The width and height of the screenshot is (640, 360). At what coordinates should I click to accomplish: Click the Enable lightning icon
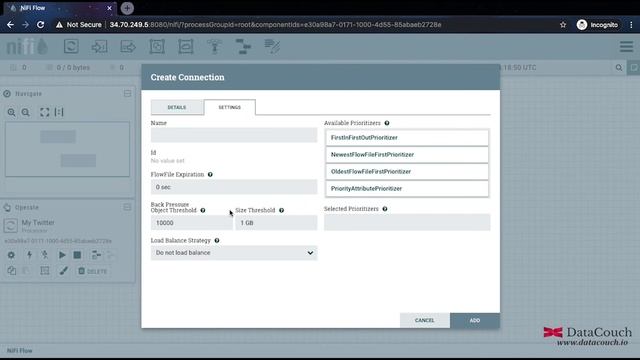point(29,255)
